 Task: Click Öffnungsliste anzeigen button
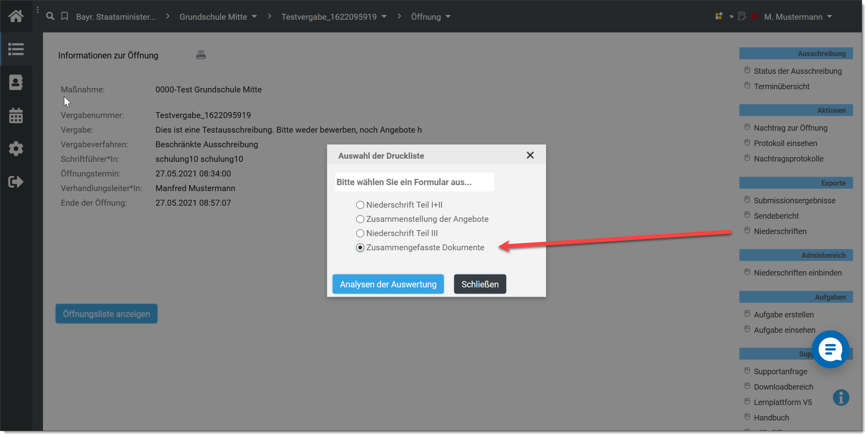pyautogui.click(x=107, y=314)
